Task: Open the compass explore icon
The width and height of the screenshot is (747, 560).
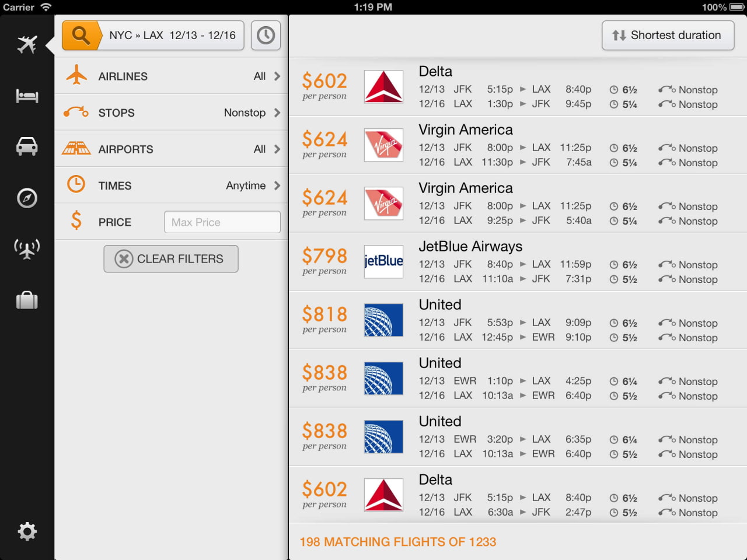Action: [x=27, y=198]
